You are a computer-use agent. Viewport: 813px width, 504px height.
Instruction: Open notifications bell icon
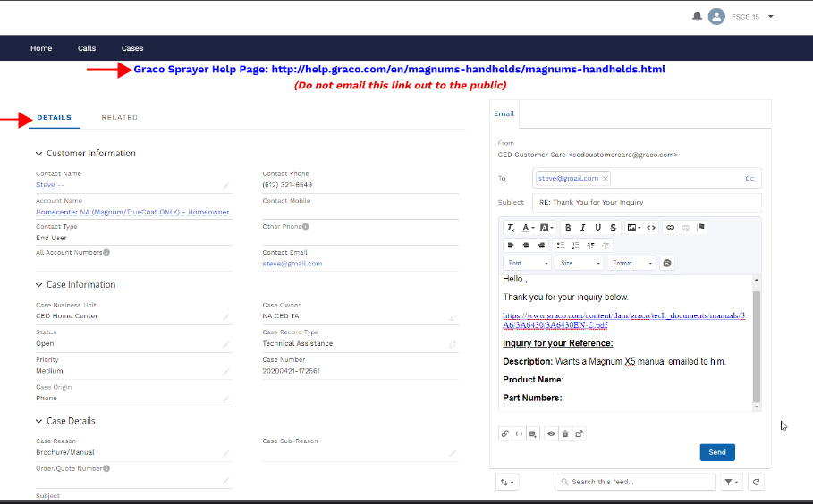697,17
